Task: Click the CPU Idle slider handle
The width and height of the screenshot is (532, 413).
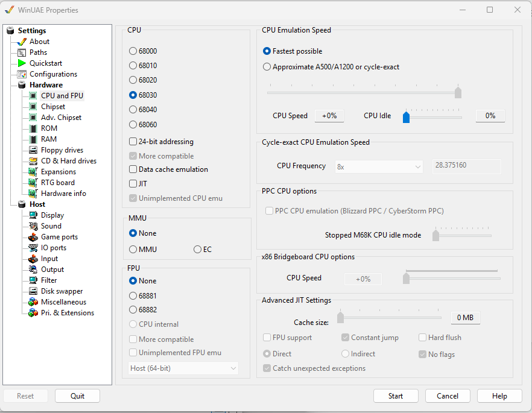Action: [x=407, y=116]
